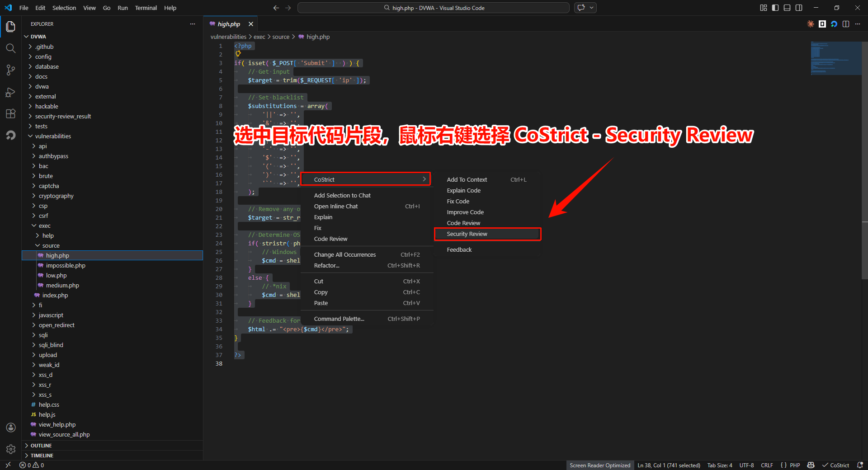Open the Source Control view
The height and width of the screenshot is (470, 868).
(11, 70)
